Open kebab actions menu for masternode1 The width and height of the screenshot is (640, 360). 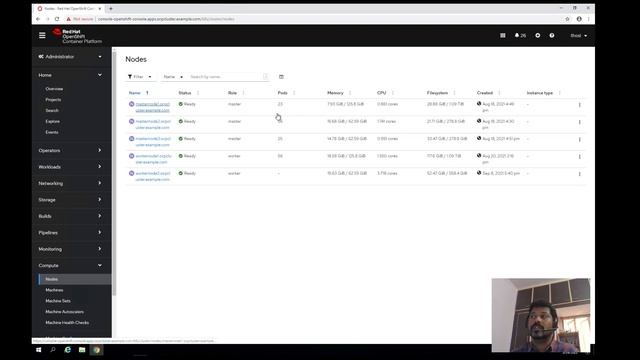coord(580,105)
